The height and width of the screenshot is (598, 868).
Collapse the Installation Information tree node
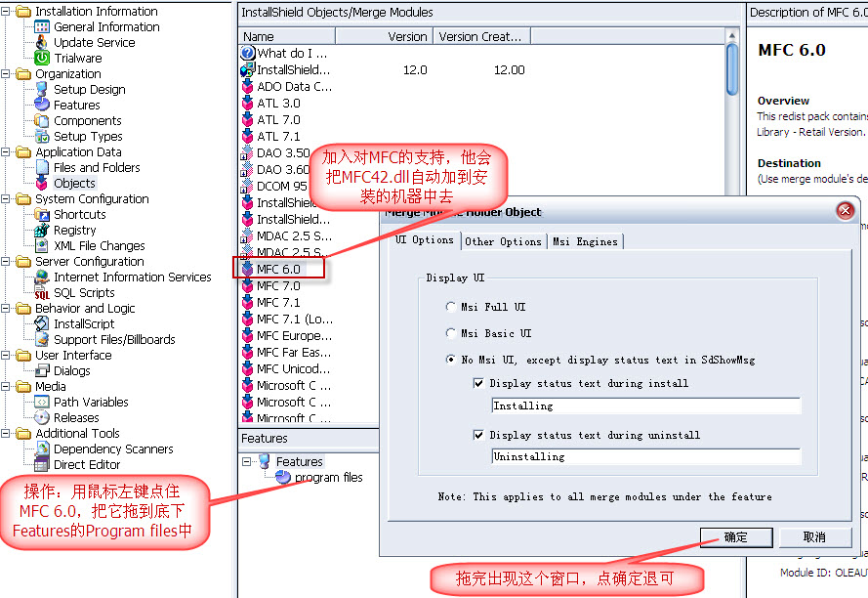coord(6,11)
